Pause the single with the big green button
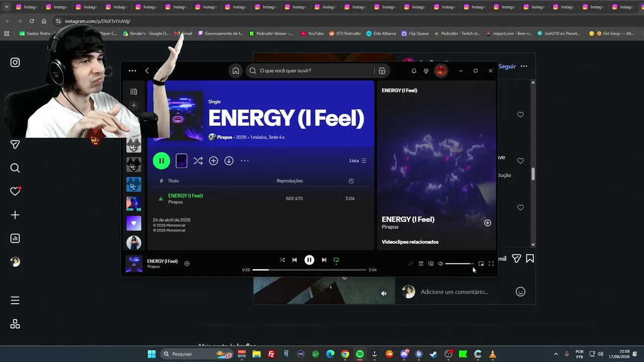The height and width of the screenshot is (362, 644). click(162, 161)
